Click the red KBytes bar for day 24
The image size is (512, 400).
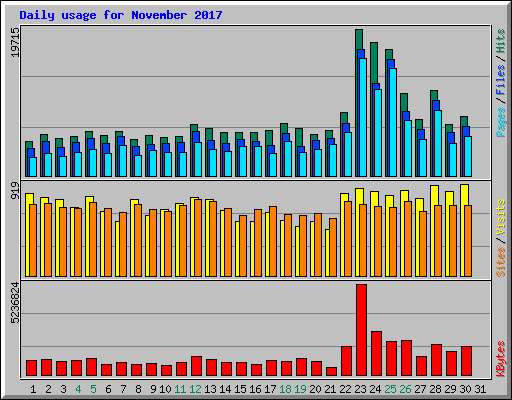(x=376, y=353)
